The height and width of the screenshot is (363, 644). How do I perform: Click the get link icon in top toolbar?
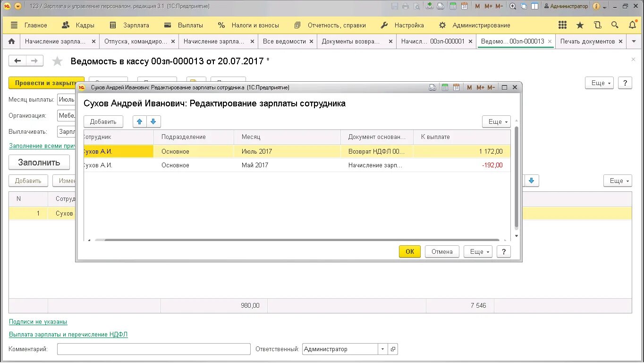click(429, 6)
